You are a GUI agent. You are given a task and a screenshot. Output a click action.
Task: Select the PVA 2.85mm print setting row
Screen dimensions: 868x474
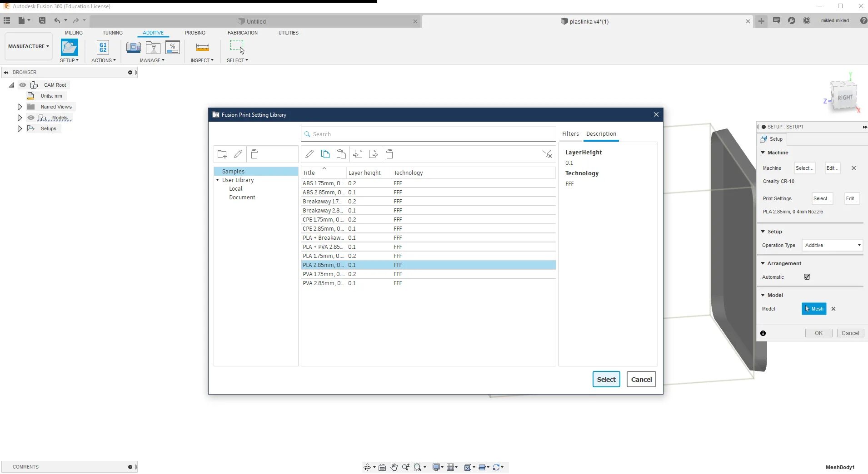pos(428,283)
